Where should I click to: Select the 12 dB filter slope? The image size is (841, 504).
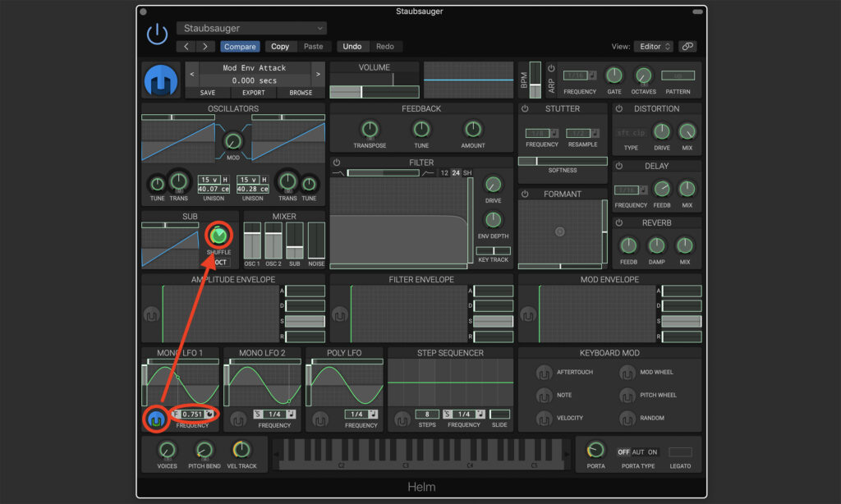[x=444, y=173]
